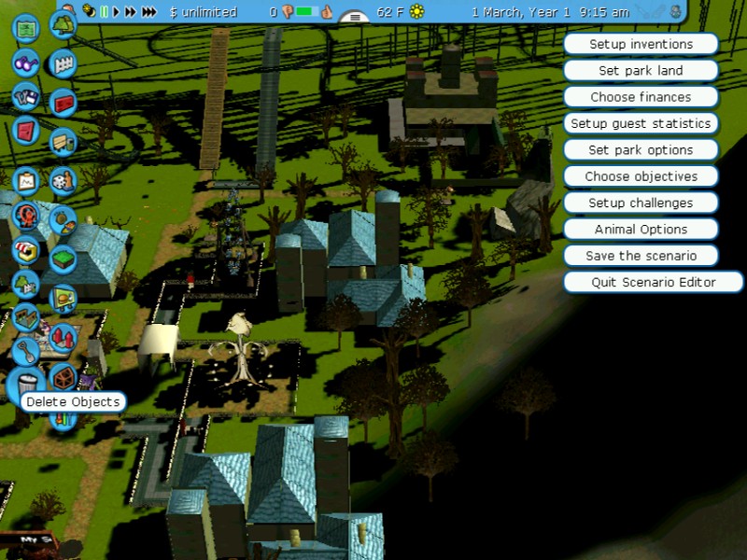The height and width of the screenshot is (560, 747).
Task: Pause the game simulation
Action: point(105,12)
